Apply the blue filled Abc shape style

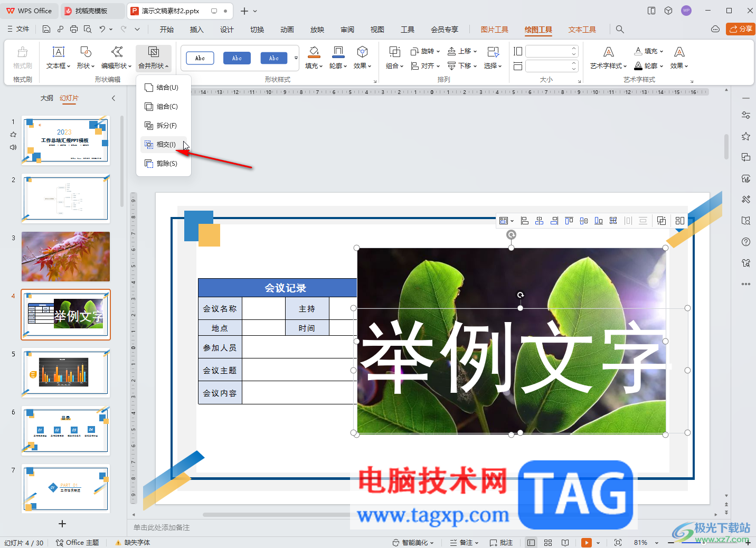point(237,58)
